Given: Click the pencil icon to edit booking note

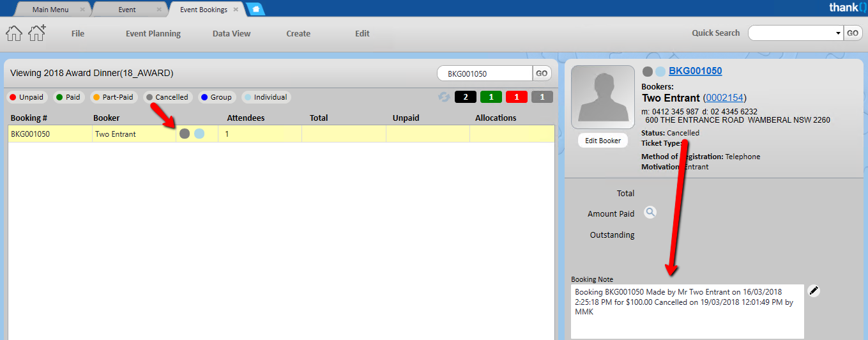Looking at the screenshot, I should [813, 291].
